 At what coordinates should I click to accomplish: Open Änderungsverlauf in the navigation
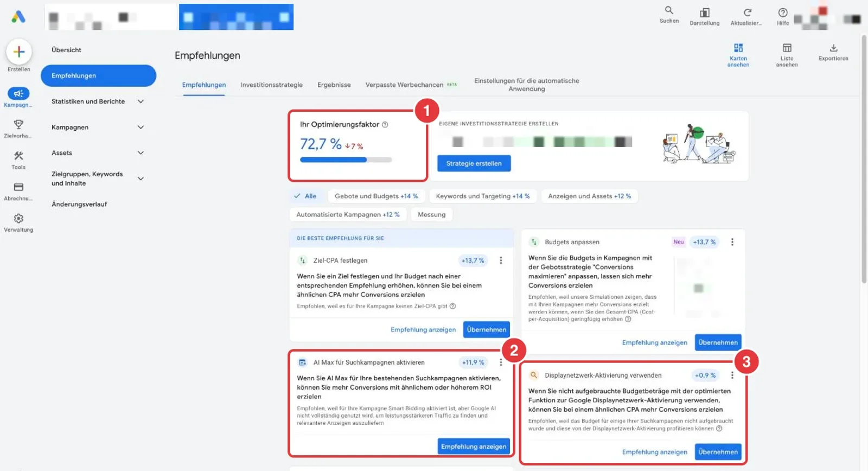(x=79, y=205)
